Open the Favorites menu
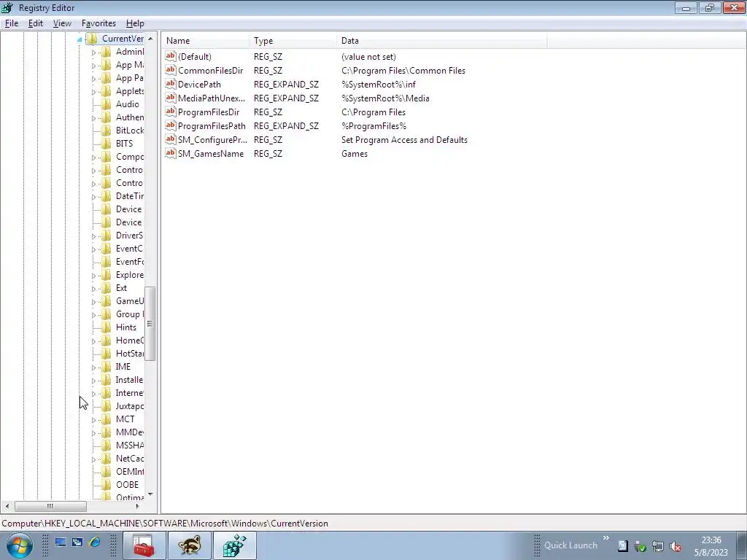The height and width of the screenshot is (560, 747). point(98,23)
